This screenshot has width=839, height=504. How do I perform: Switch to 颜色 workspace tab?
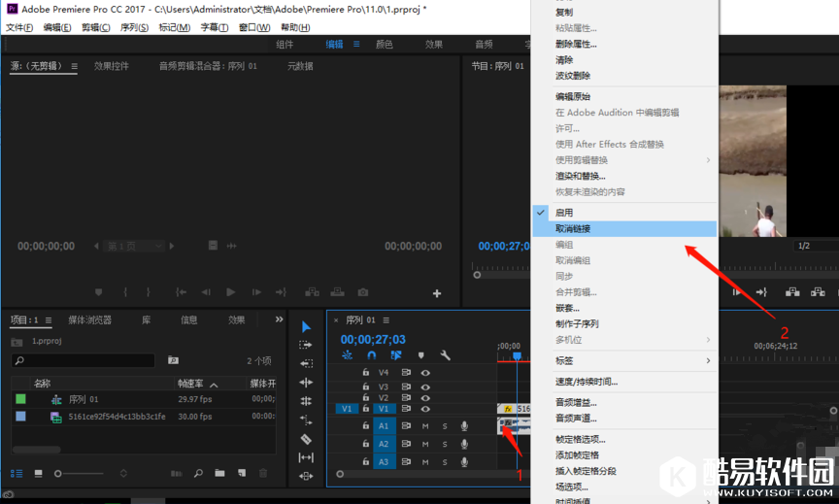pos(385,44)
